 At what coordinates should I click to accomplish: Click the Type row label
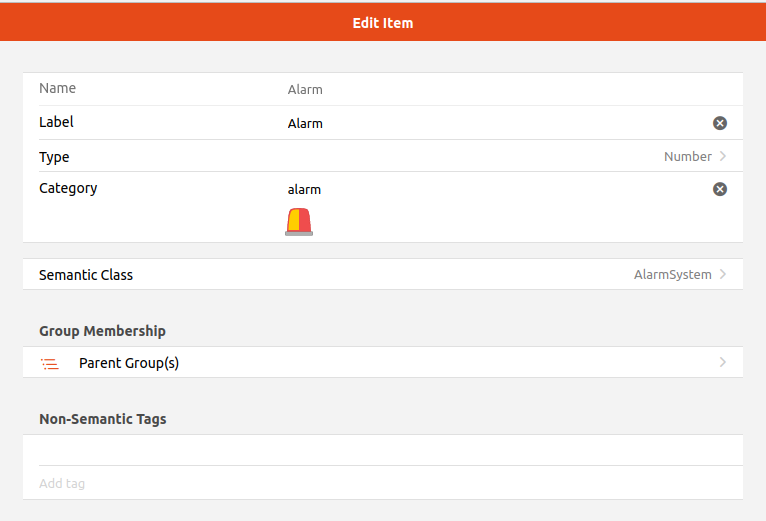point(54,157)
